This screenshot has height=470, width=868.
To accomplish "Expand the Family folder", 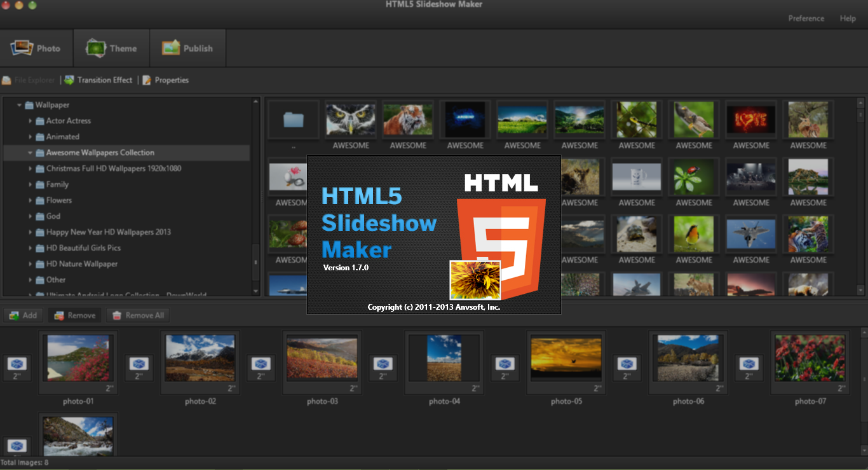I will [31, 184].
